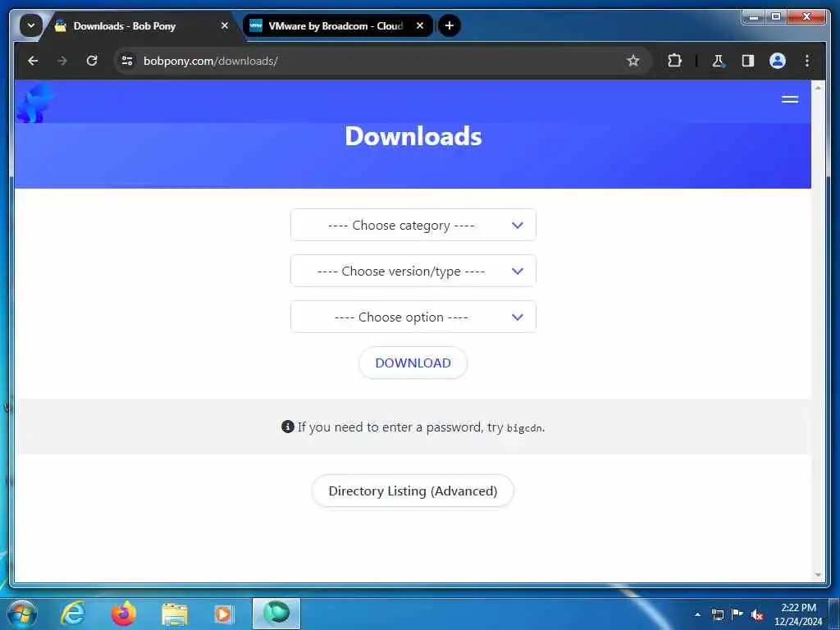
Task: Launch Firefox from taskbar
Action: click(x=124, y=614)
